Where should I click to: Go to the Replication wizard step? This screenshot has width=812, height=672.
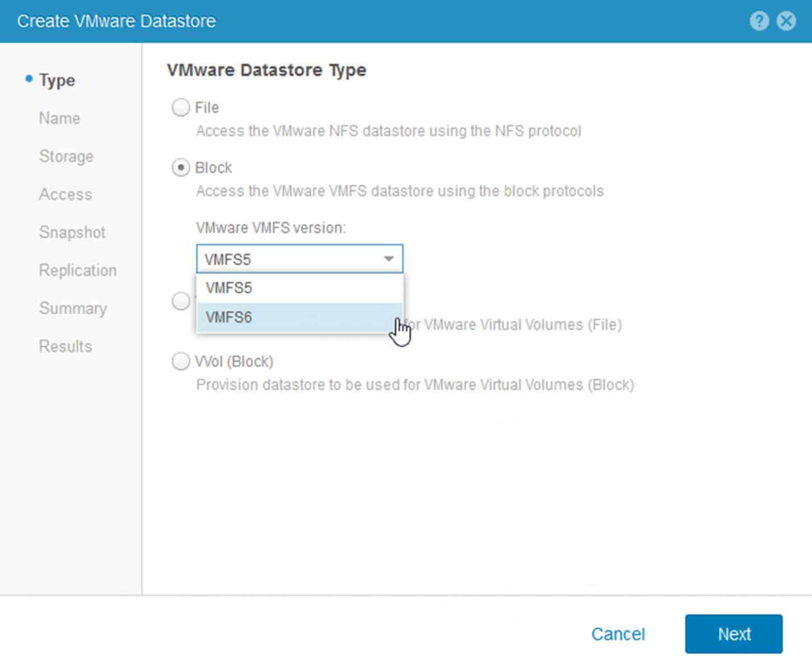click(x=78, y=270)
